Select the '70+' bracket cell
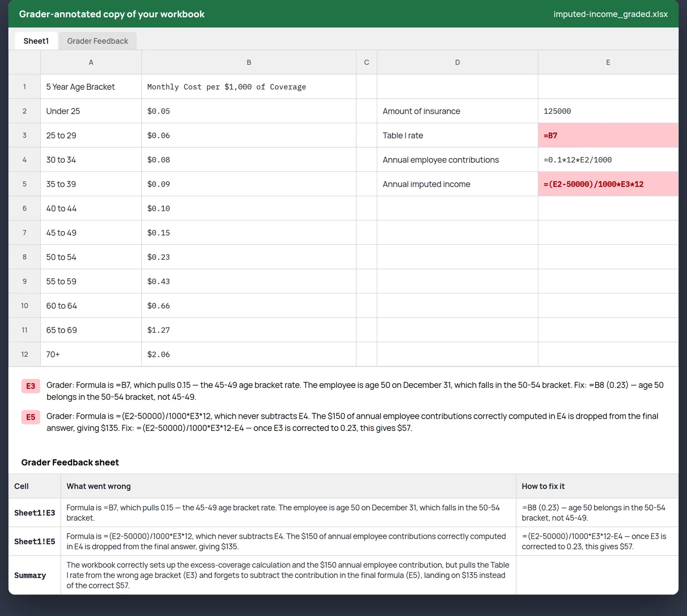This screenshot has height=616, width=687. pos(91,354)
